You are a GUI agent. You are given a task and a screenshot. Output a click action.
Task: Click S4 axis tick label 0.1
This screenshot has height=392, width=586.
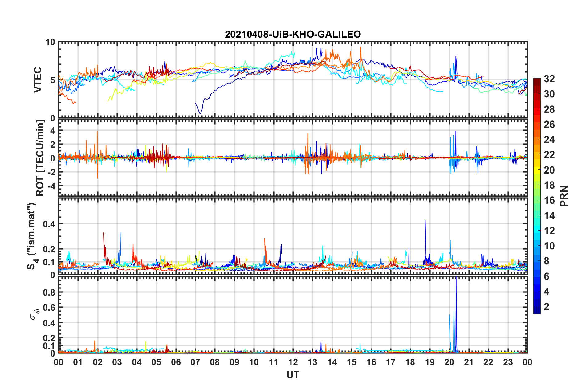coord(49,262)
